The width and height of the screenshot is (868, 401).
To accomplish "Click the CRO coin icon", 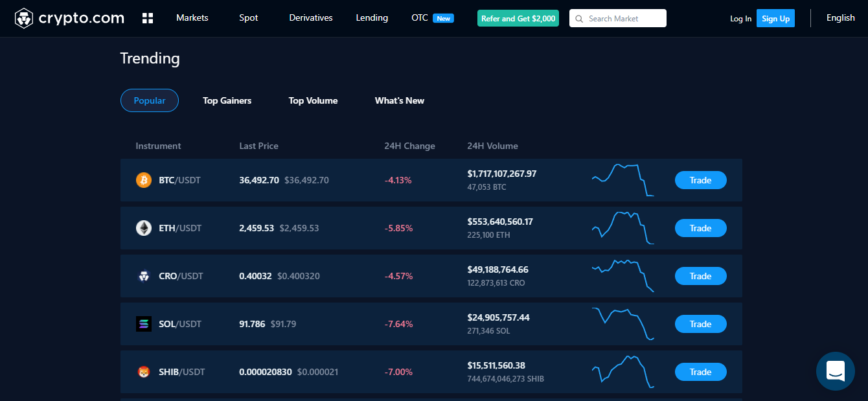I will tap(144, 276).
